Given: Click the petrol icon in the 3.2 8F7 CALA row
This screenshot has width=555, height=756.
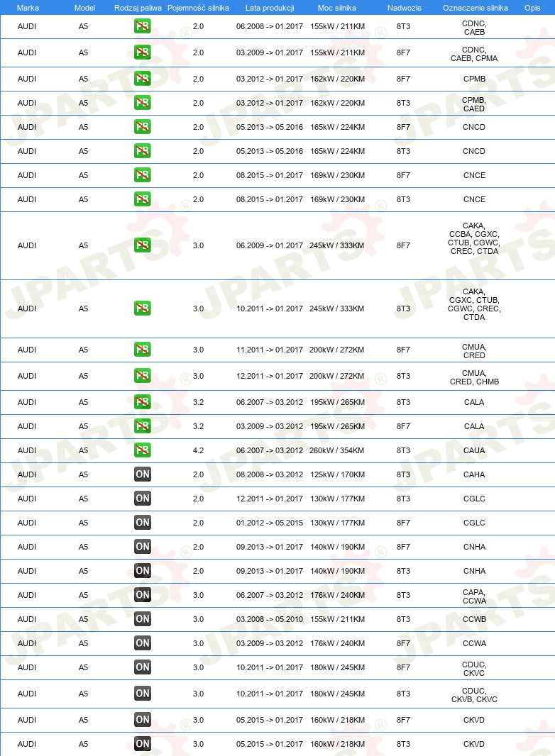Looking at the screenshot, I should (143, 426).
